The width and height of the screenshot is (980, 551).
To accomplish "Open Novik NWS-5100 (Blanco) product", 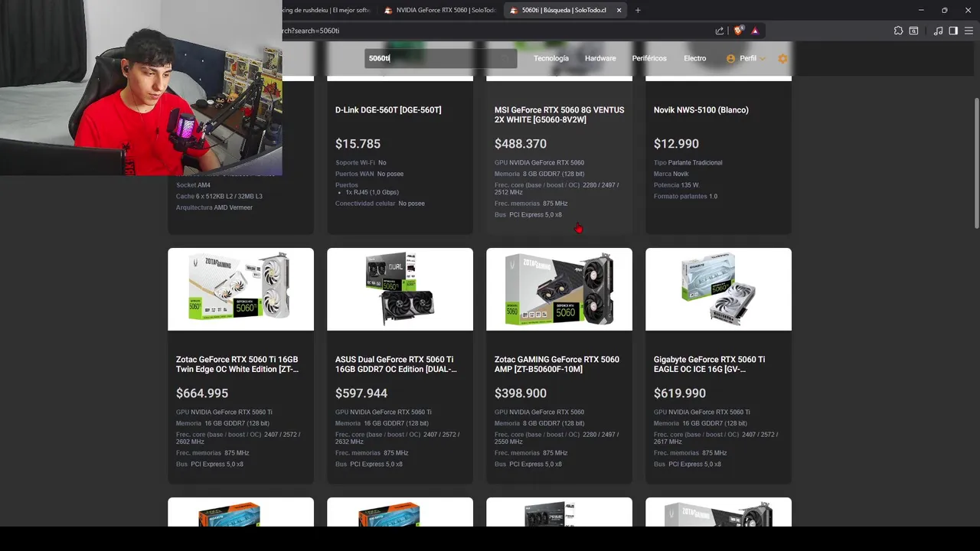I will (x=701, y=110).
